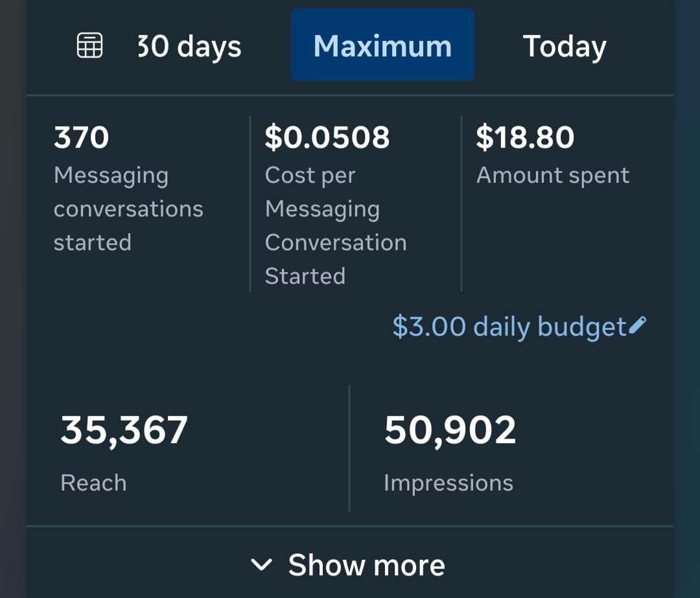Image resolution: width=700 pixels, height=598 pixels.
Task: Click the $18.80 spent value
Action: pos(525,137)
